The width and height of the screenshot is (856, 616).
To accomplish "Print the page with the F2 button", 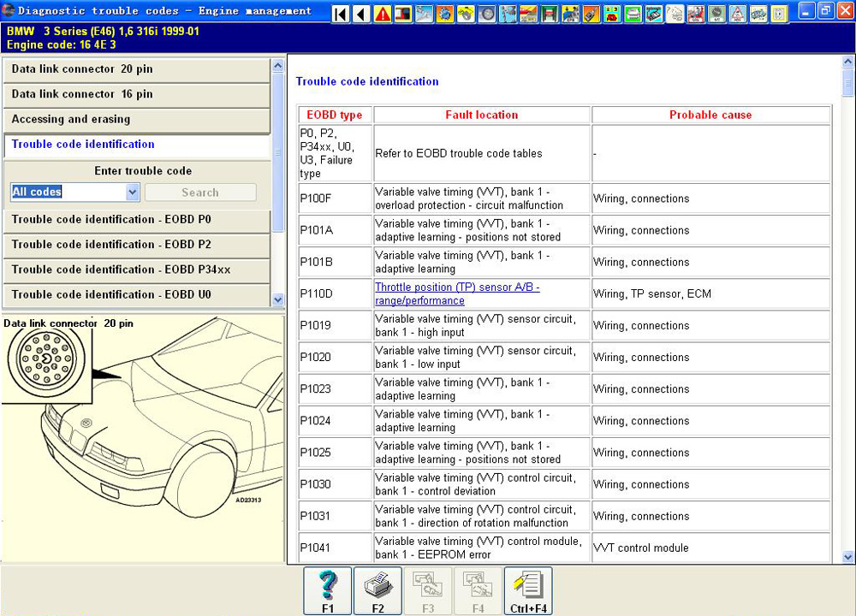I will click(377, 591).
